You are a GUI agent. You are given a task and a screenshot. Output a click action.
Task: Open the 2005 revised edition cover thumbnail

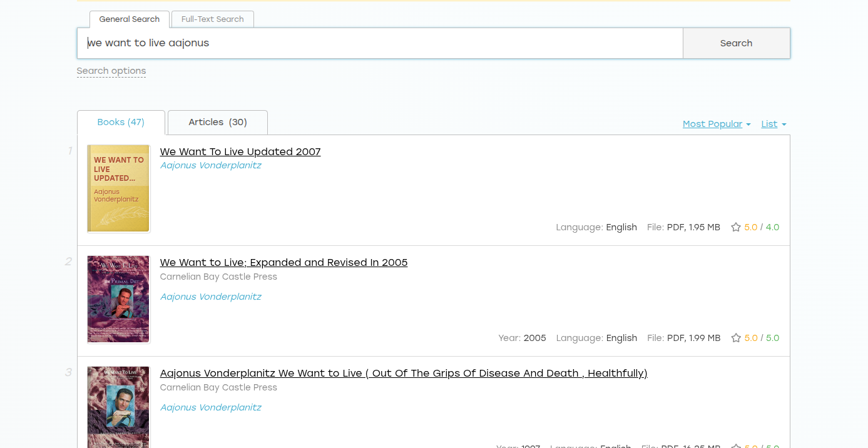[x=119, y=299]
